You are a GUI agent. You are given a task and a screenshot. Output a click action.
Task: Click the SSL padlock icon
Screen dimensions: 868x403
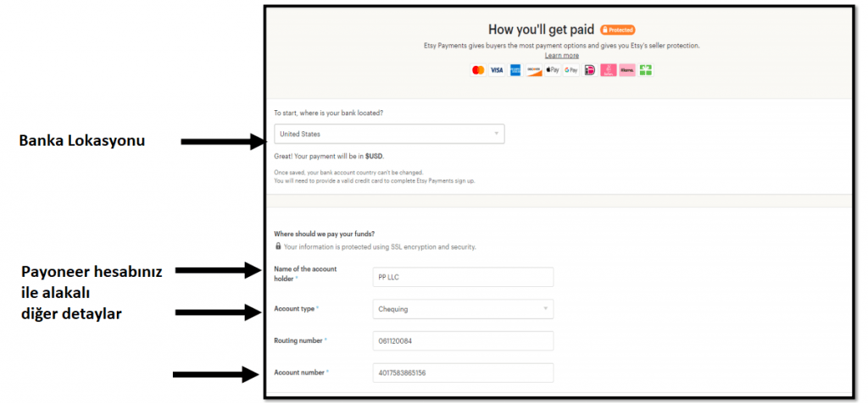278,246
